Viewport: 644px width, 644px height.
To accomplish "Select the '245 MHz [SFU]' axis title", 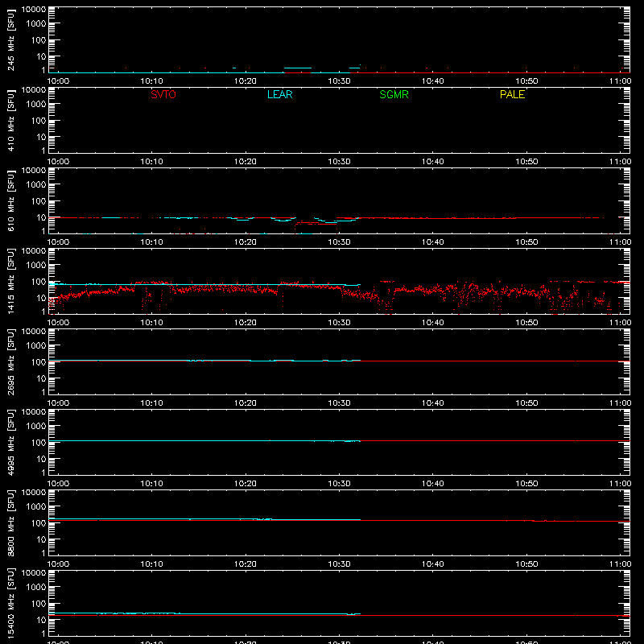I will (x=10, y=40).
